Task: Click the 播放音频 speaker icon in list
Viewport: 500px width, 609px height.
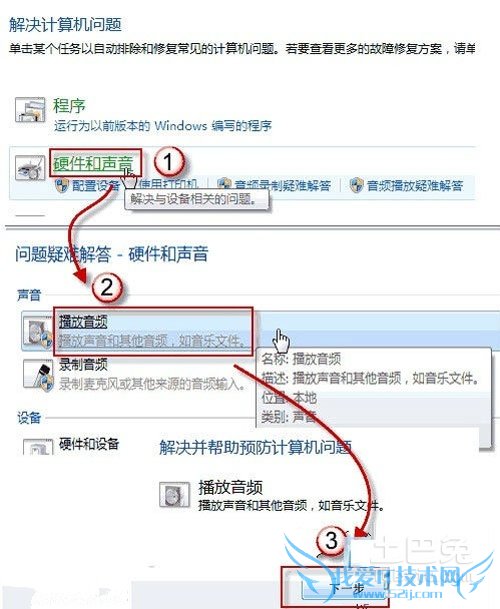Action: pyautogui.click(x=37, y=333)
